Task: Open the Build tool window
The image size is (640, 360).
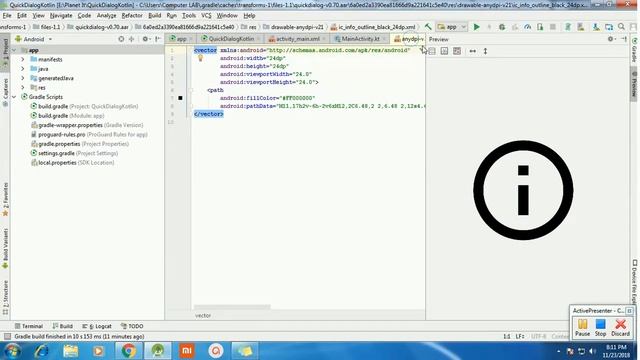Action: click(62, 326)
